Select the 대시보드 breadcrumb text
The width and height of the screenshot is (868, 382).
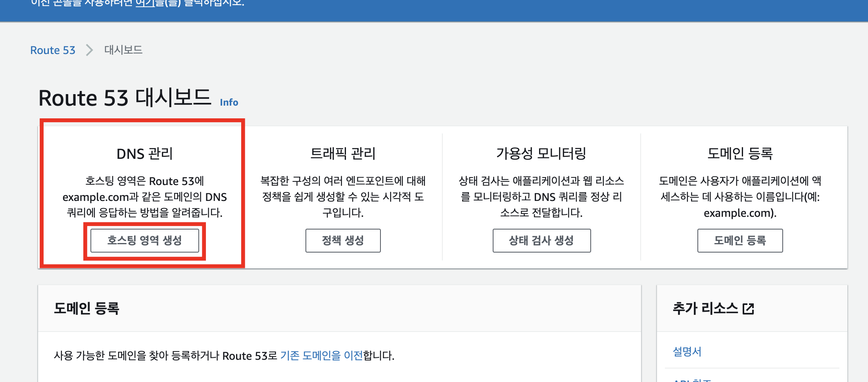point(123,50)
